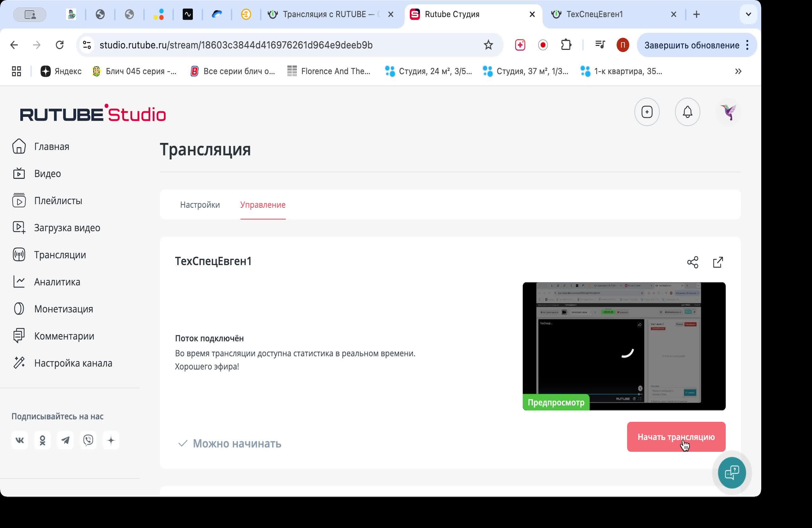Show hidden bookmarks with double chevron
Screen dimensions: 812x528
[x=738, y=71]
